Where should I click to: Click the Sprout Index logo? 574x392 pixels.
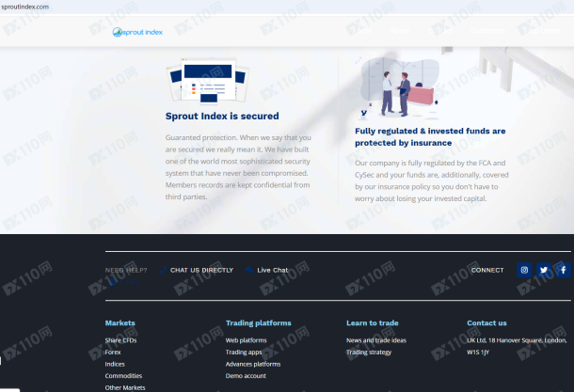(x=137, y=32)
